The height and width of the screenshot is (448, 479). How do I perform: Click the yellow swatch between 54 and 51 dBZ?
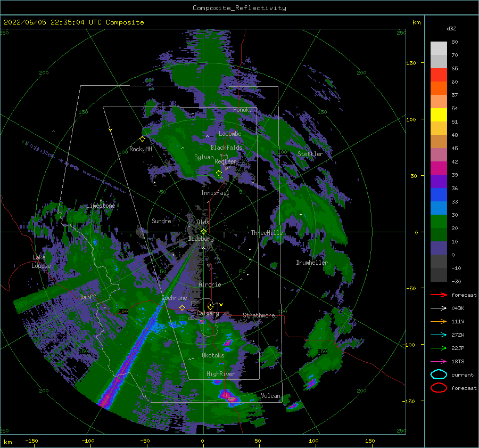pyautogui.click(x=439, y=115)
